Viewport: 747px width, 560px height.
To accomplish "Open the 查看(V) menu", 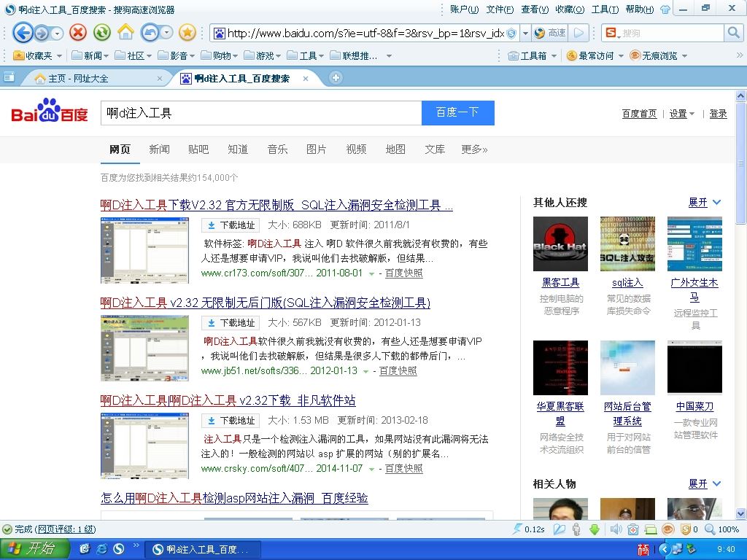I will [535, 9].
